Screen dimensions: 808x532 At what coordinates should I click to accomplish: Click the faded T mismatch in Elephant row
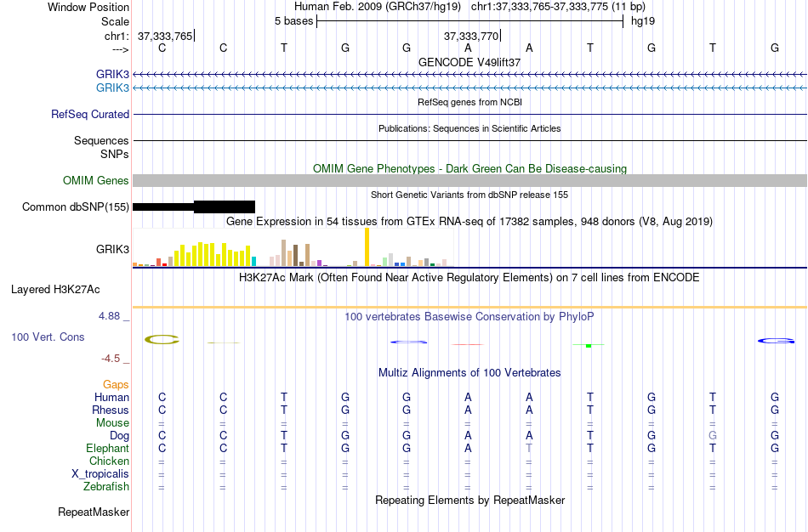[x=529, y=448]
